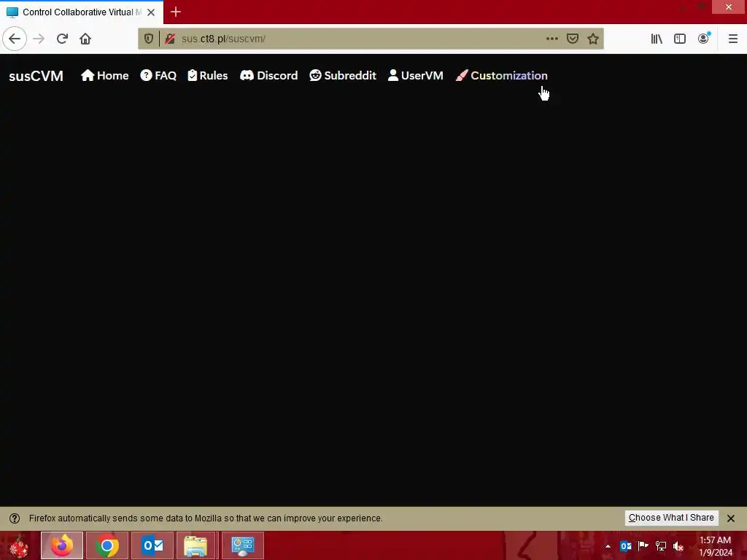
Task: Open Control Panel taskbar icon
Action: 242,545
